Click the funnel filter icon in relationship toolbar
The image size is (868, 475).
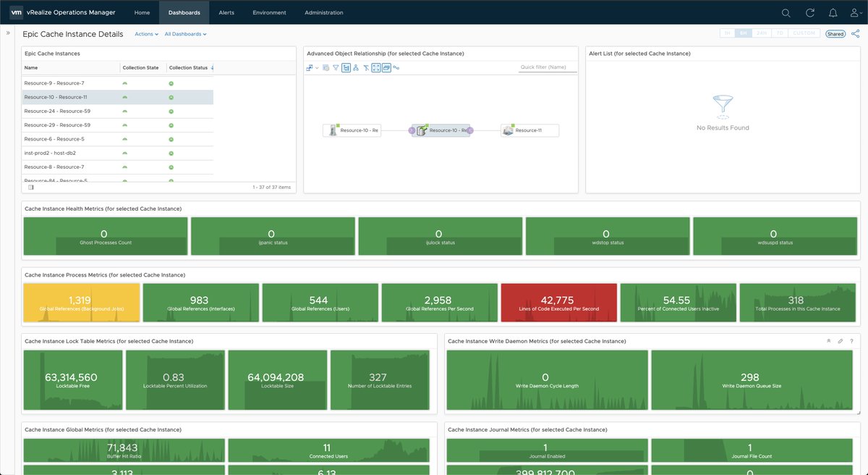point(336,68)
